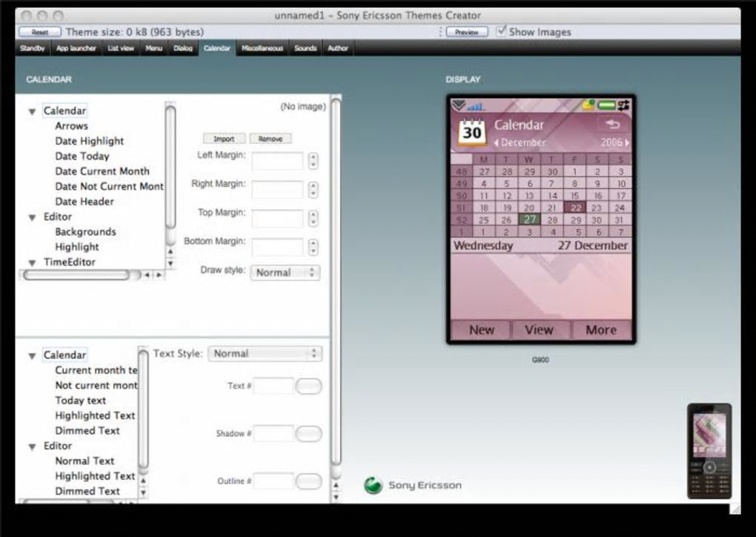
Task: Click the Left Margin input field
Action: (x=277, y=161)
